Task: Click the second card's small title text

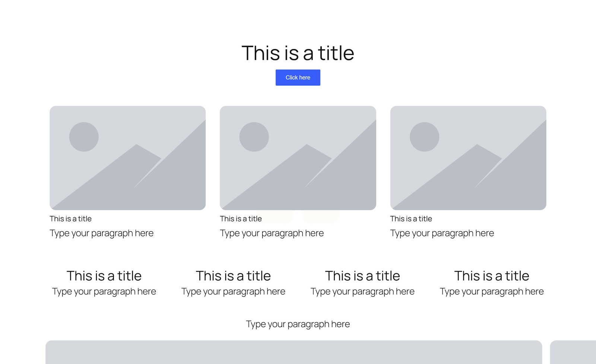Action: 241,219
